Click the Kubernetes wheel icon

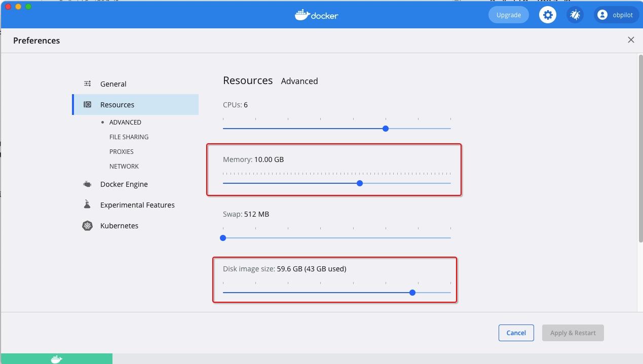pos(88,226)
